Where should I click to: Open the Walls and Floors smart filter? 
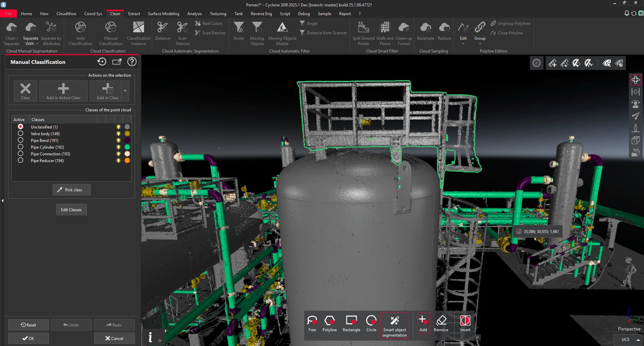[385, 32]
